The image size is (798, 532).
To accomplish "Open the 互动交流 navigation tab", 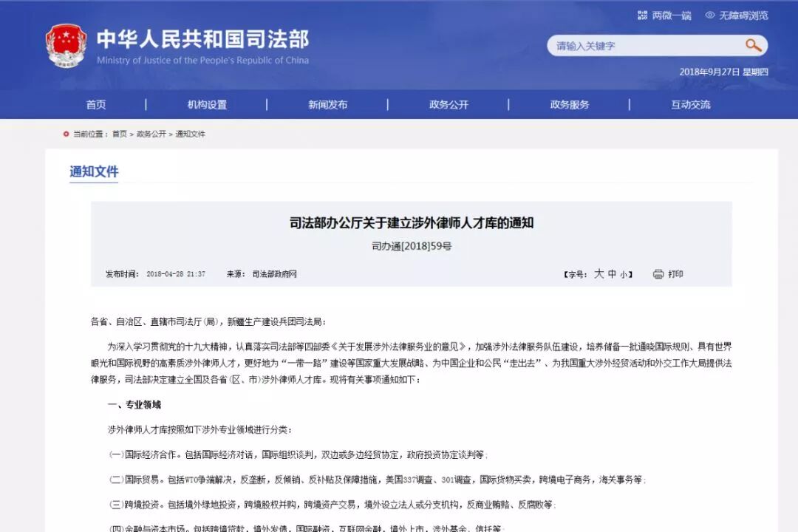I will (x=691, y=104).
